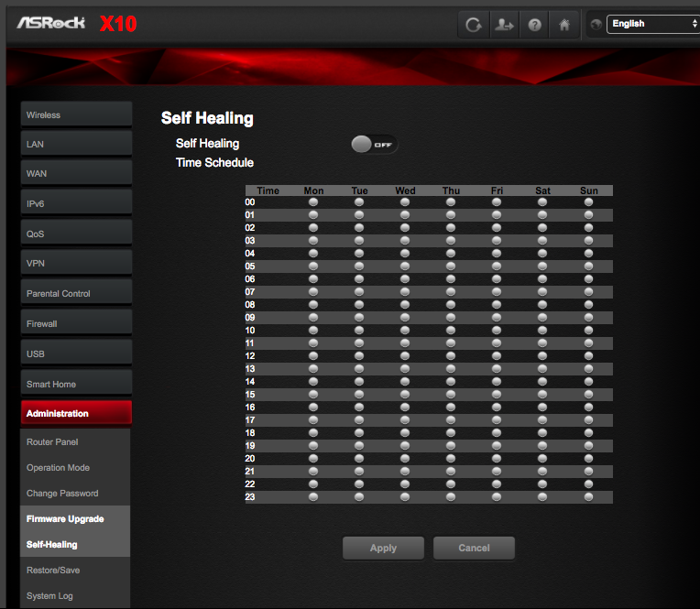Go to Operation Mode submenu
Viewport: 700px width, 609px height.
[x=75, y=468]
